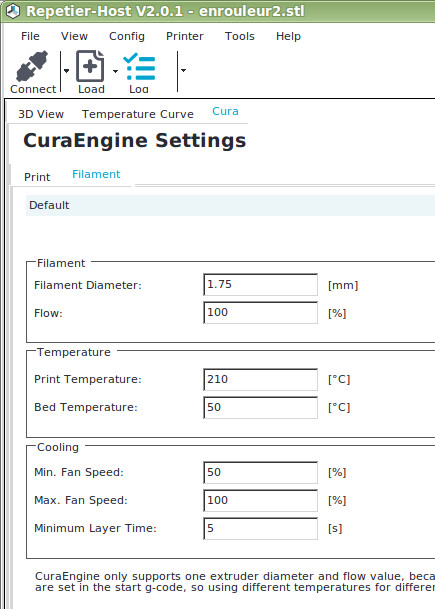Click the [mm] unit label
The height and width of the screenshot is (609, 435).
(343, 285)
